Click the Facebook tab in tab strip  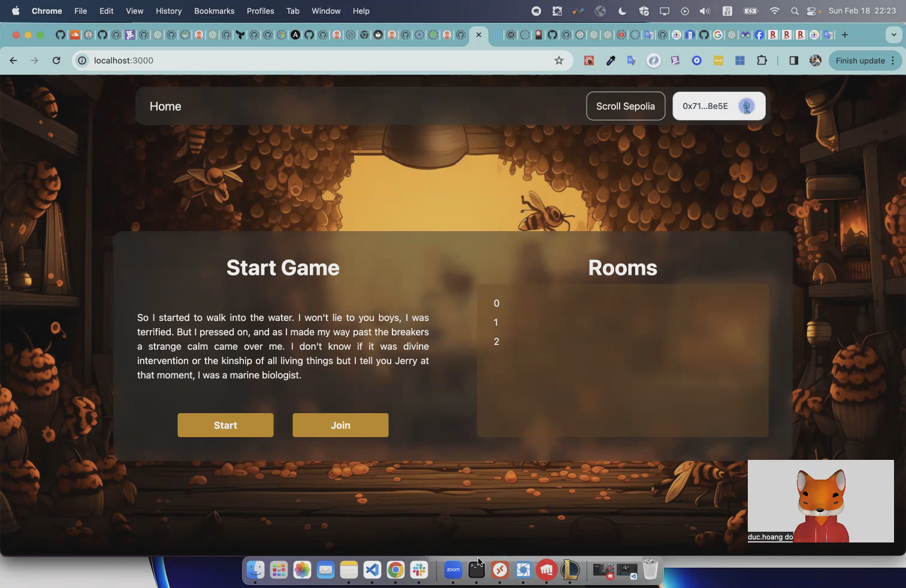[759, 35]
